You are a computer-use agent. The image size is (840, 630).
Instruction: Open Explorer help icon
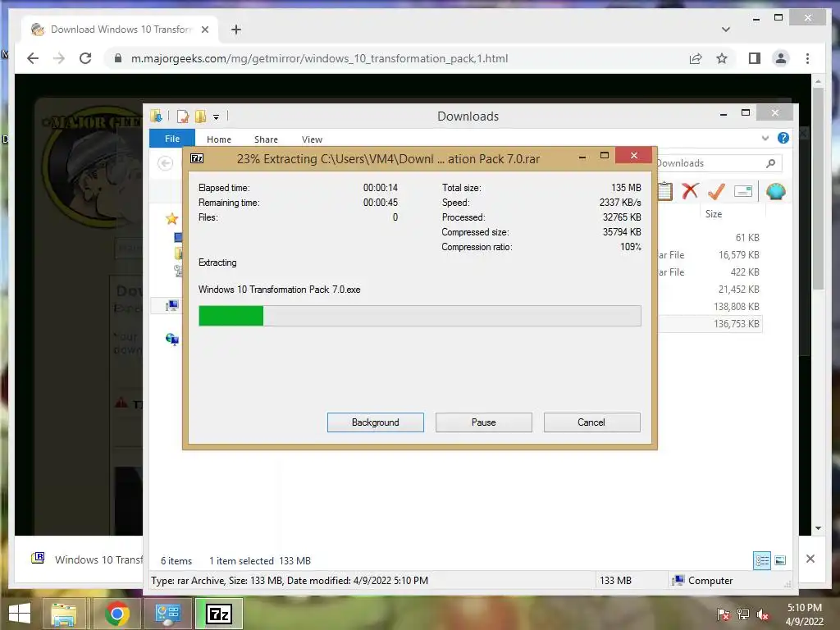point(783,138)
